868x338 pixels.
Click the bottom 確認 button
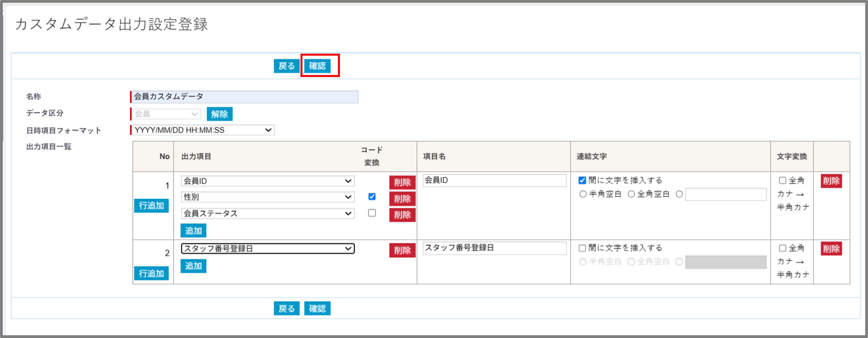(x=317, y=308)
